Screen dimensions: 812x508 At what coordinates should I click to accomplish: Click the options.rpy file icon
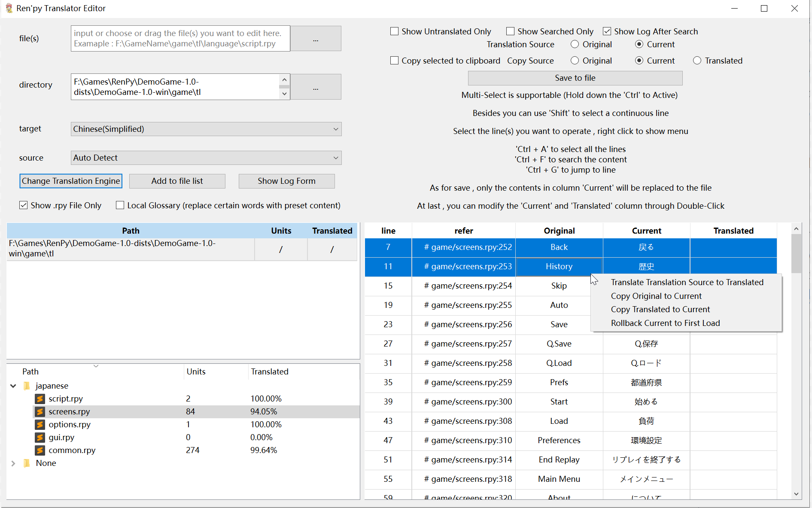40,424
